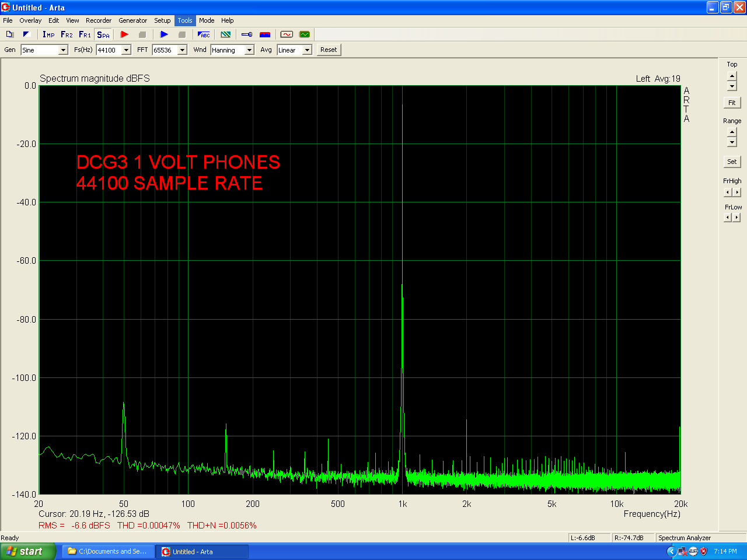Click the green striped overlay icon
Image resolution: width=747 pixels, height=560 pixels.
(226, 34)
